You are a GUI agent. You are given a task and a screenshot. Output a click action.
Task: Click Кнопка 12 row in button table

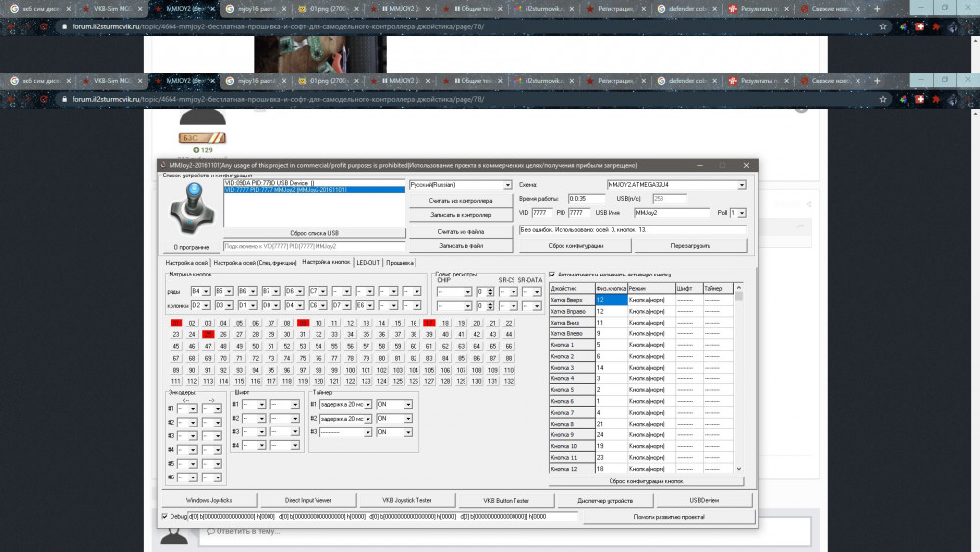point(641,469)
